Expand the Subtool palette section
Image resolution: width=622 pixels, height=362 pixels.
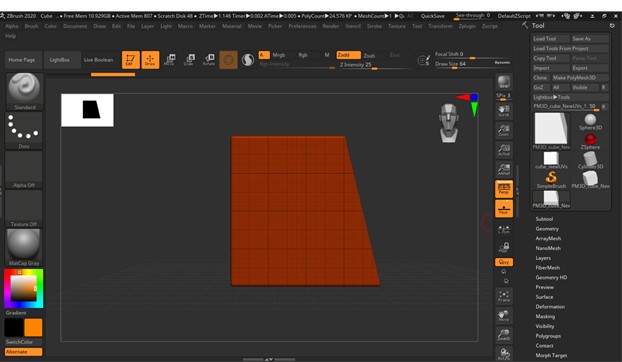click(544, 219)
